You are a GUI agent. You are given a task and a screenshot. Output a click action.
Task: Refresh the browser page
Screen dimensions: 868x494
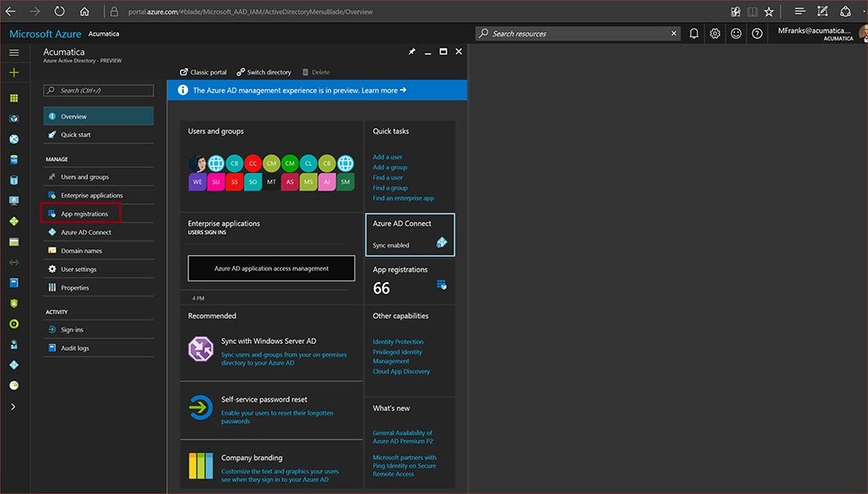click(x=59, y=11)
